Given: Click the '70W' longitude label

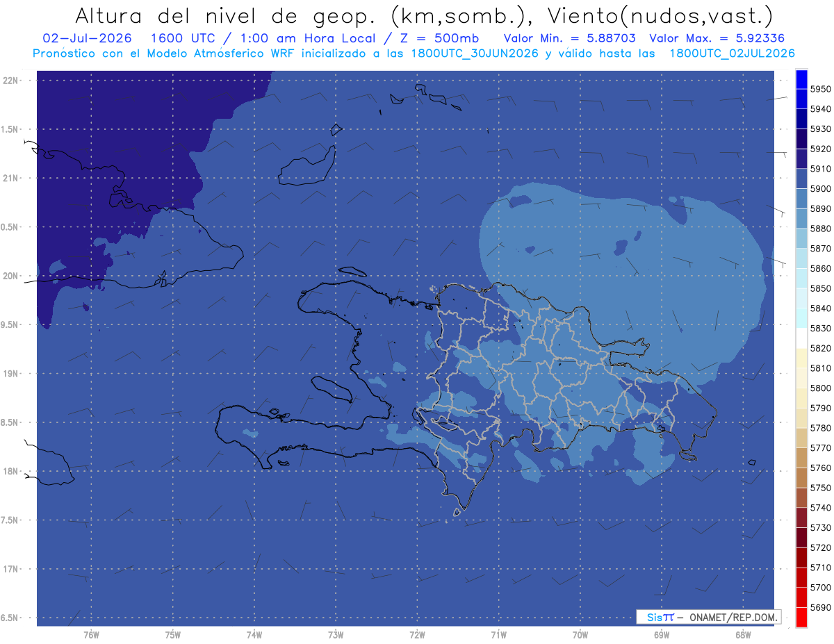Looking at the screenshot, I should (x=580, y=634).
